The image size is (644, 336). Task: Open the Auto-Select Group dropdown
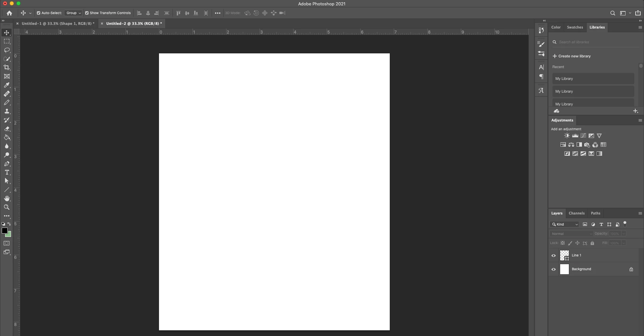click(x=73, y=13)
